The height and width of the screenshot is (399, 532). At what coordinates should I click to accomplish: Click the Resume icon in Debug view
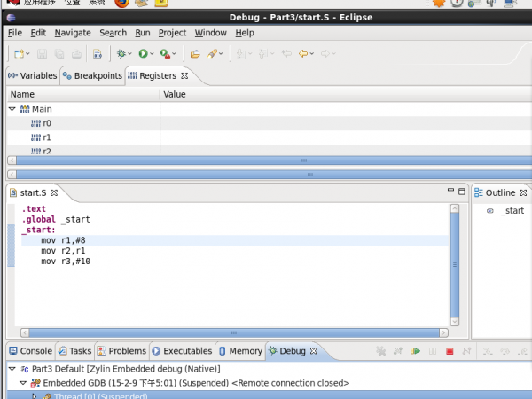point(415,351)
